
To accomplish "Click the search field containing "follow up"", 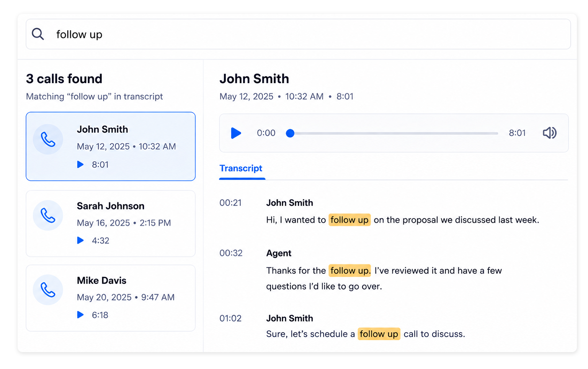I will [298, 34].
